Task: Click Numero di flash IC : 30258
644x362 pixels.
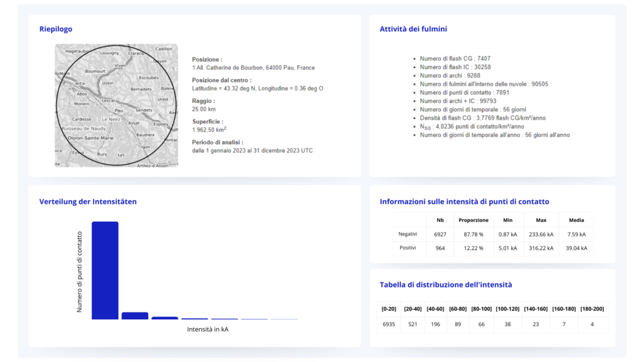Action: 455,67
